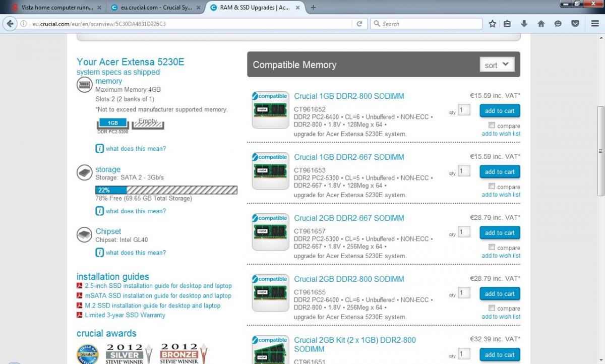
Task: Click info icon beside Chipset 'what does this mean?'
Action: coord(100,253)
